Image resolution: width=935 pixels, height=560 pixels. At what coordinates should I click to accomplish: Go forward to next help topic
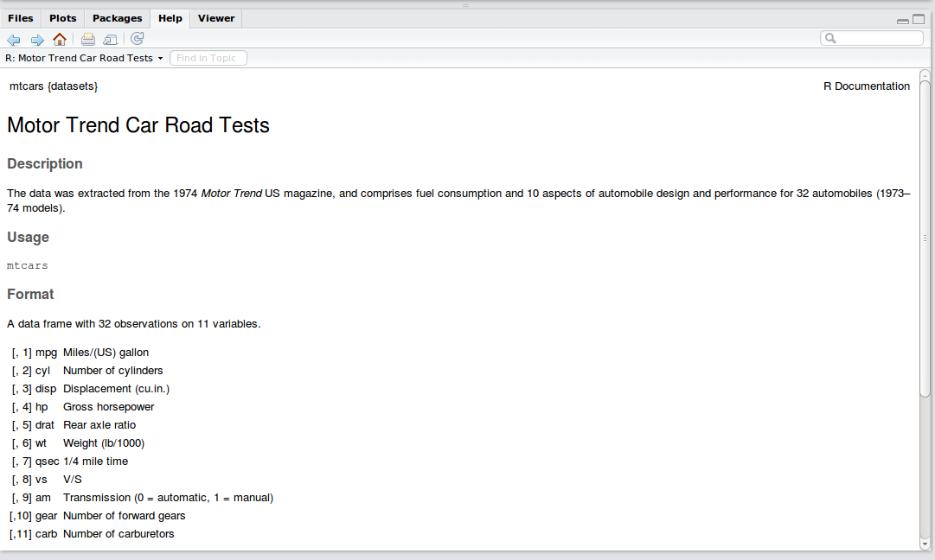37,39
